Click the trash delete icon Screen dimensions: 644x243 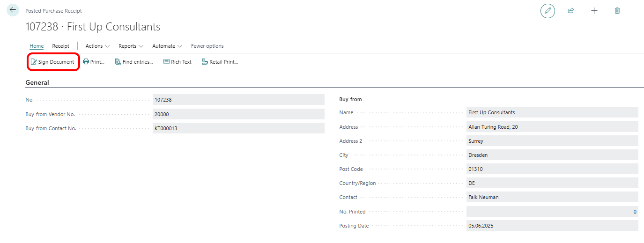(x=617, y=11)
